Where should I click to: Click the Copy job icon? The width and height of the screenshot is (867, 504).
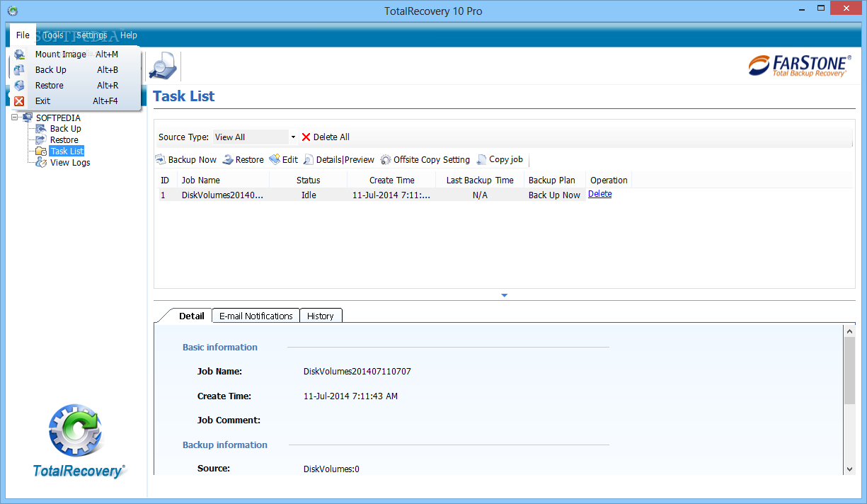[481, 160]
